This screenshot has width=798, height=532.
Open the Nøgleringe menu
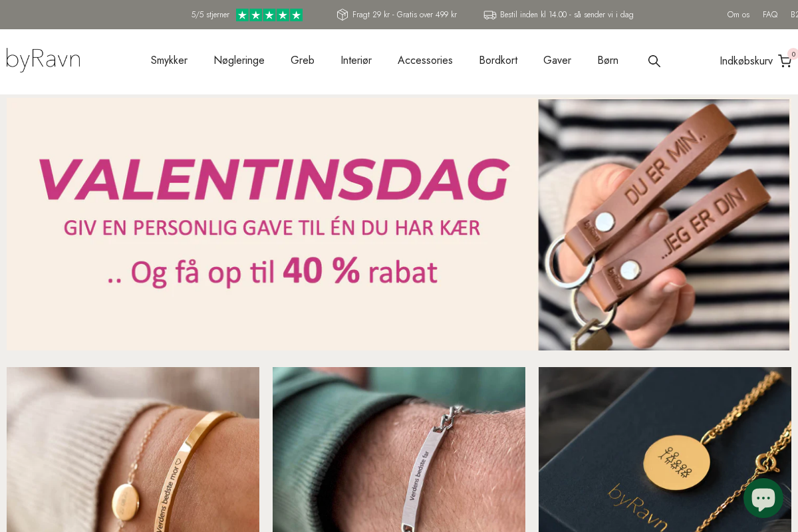(x=239, y=61)
